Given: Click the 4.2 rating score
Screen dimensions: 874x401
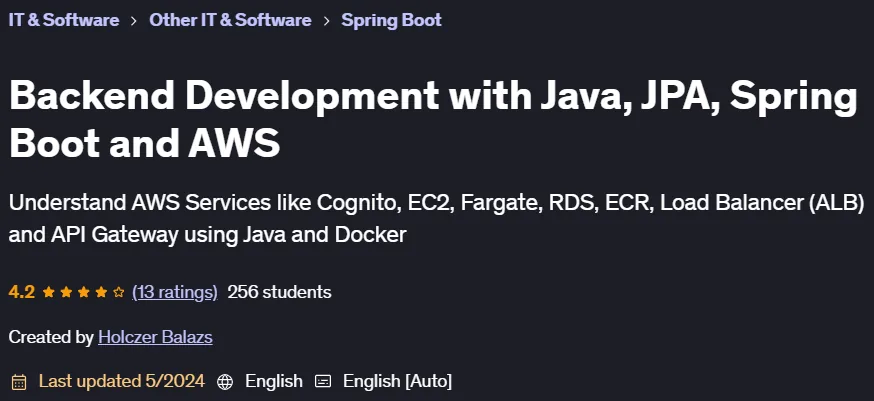Looking at the screenshot, I should (x=22, y=292).
